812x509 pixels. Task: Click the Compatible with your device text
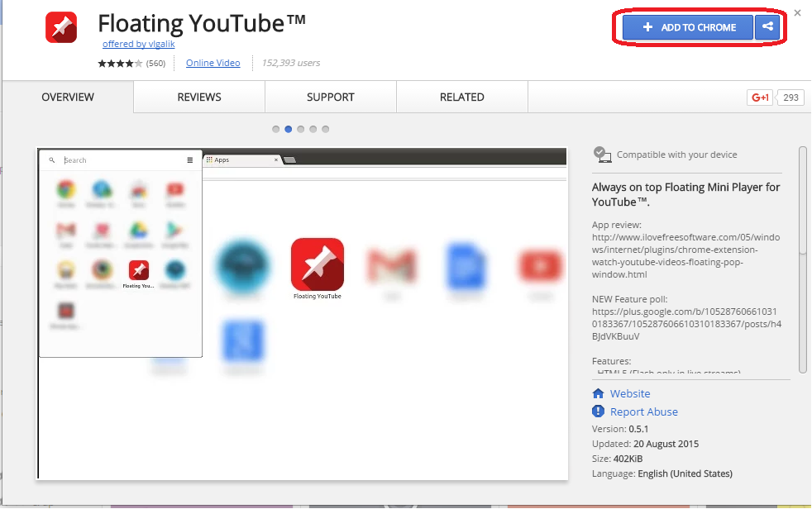click(677, 155)
